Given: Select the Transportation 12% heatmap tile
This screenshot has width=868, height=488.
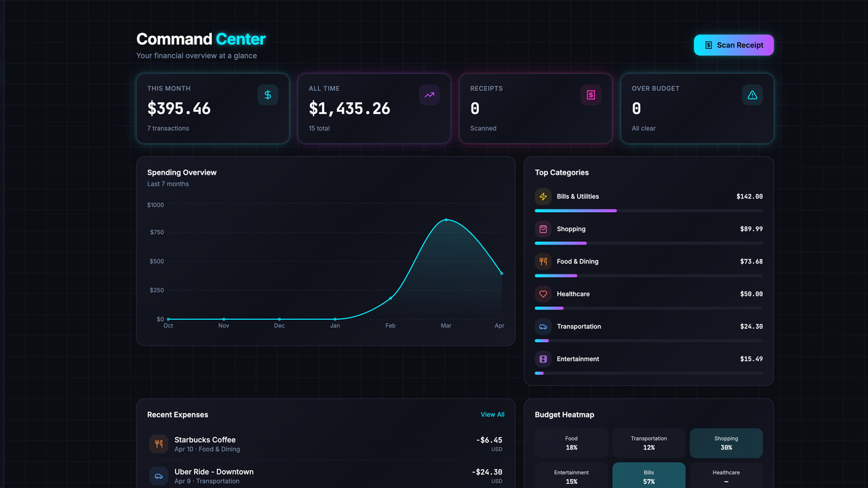Looking at the screenshot, I should [649, 443].
